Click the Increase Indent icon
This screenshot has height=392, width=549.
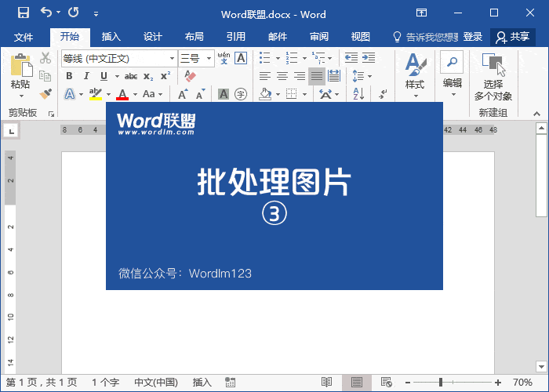(369, 58)
